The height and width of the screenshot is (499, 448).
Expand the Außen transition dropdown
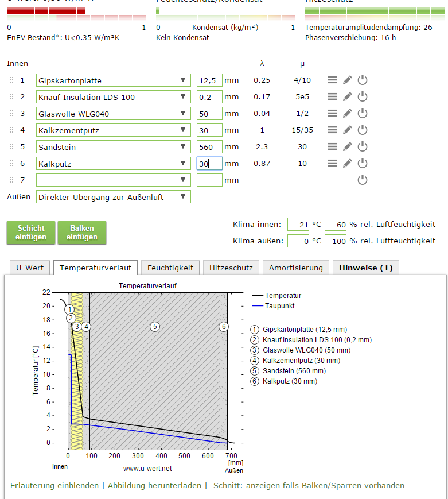coord(113,197)
